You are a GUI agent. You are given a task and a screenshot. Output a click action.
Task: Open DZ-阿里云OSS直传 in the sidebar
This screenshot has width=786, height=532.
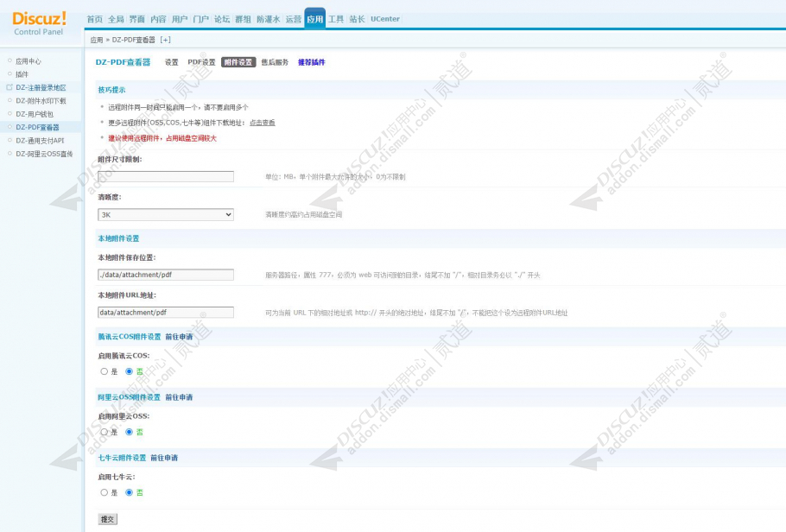[x=44, y=154]
